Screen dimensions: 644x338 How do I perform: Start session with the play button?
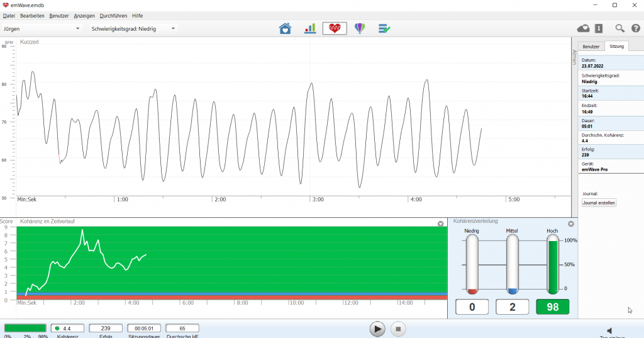[377, 329]
